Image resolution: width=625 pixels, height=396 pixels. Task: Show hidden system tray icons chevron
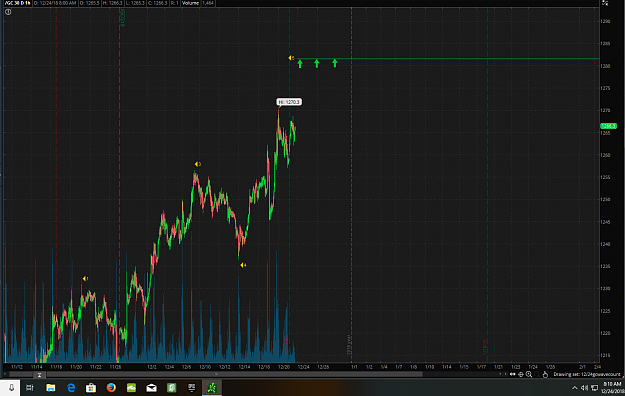tap(574, 388)
